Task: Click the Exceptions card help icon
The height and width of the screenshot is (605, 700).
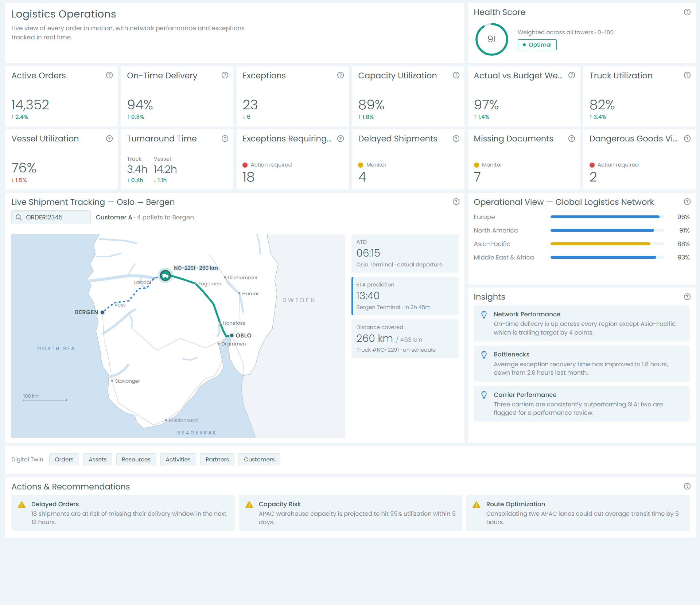Action: pos(341,75)
